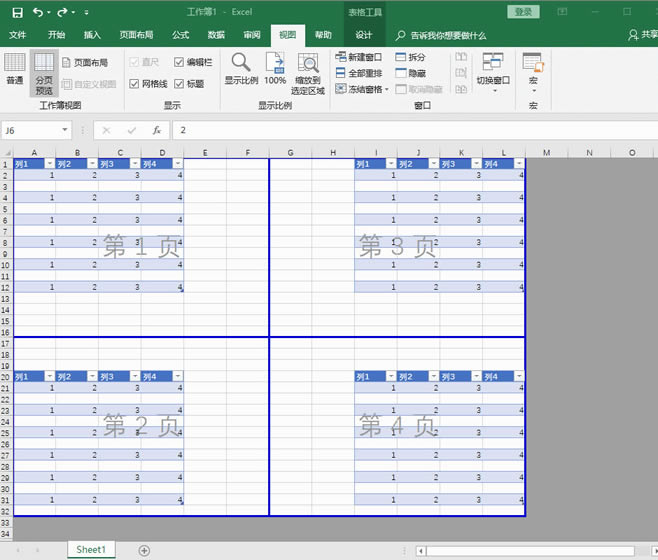The height and width of the screenshot is (560, 658).
Task: Add a new sheet with plus icon
Action: [x=144, y=550]
